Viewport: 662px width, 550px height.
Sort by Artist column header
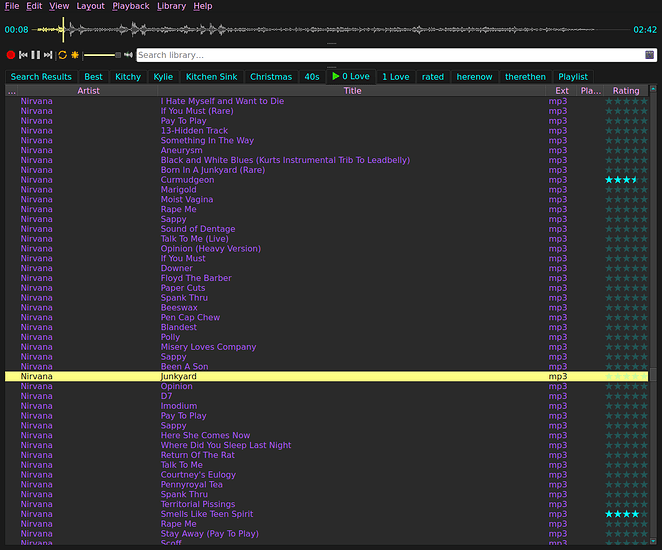click(x=88, y=91)
